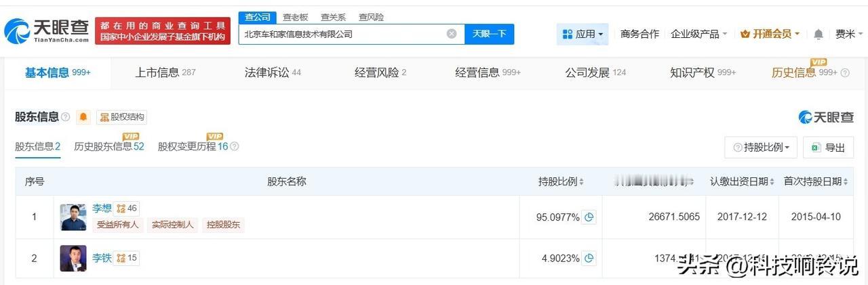Screen dimensions: 868x285
Task: Click the 受益所有人 tag
Action: 117,225
